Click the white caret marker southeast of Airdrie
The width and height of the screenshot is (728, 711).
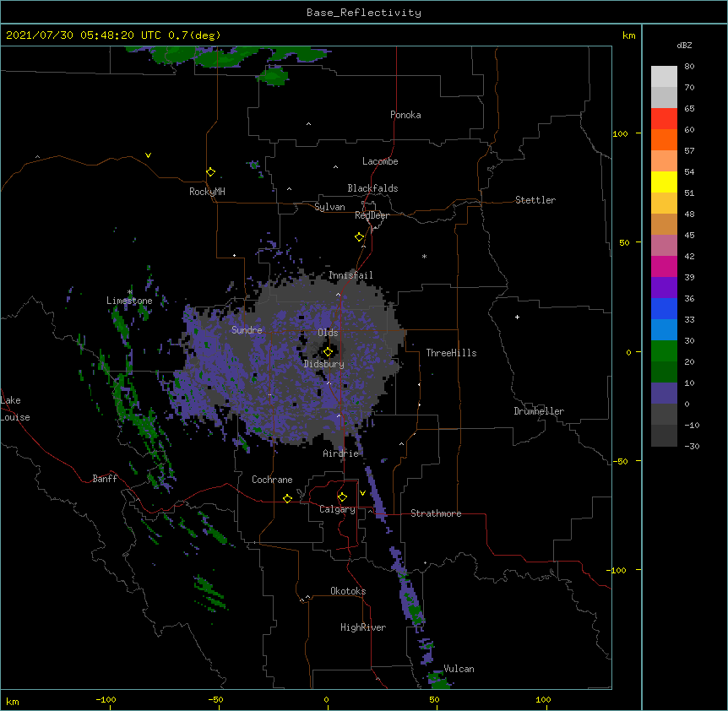tap(402, 444)
